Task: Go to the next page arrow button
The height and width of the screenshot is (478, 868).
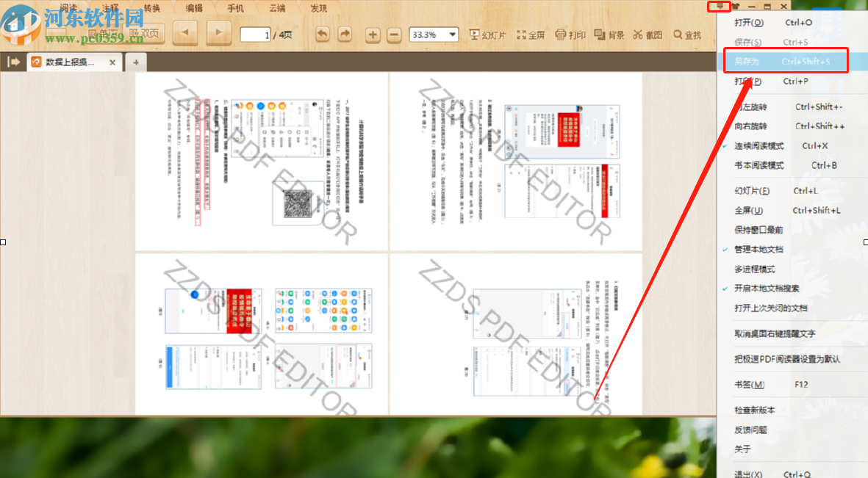Action: click(219, 33)
